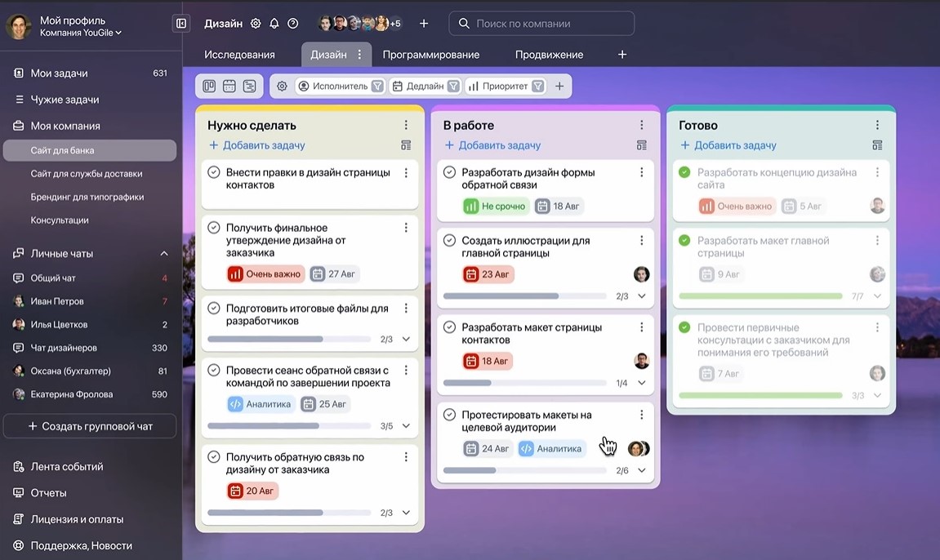Mark Внести правки в дизайн task complete
This screenshot has width=940, height=560.
pyautogui.click(x=214, y=172)
